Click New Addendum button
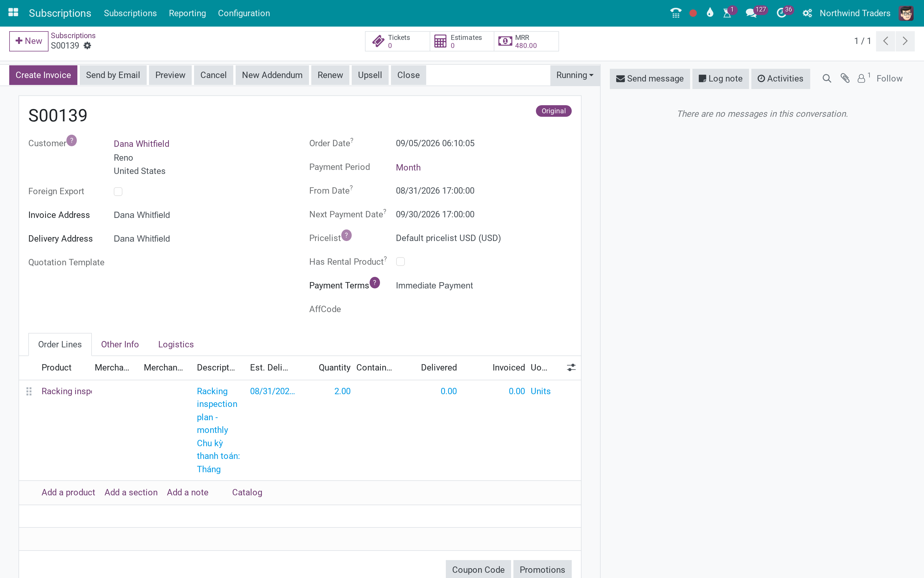924x578 pixels. point(272,75)
